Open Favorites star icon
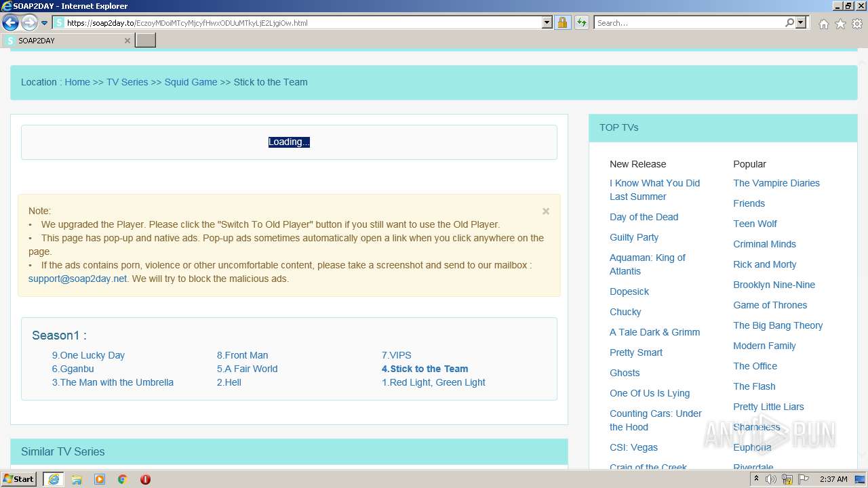 point(840,24)
